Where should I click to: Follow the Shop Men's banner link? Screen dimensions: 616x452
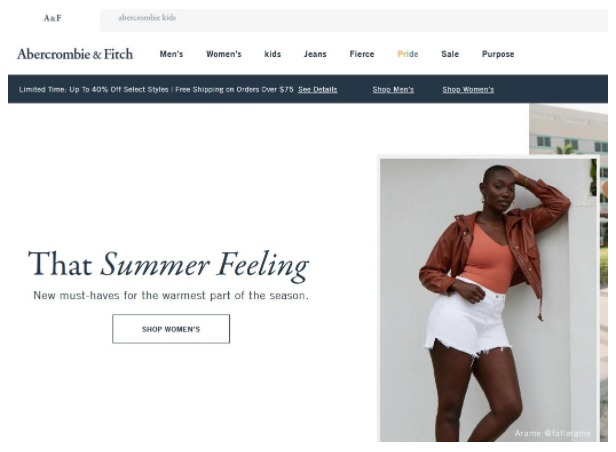coord(393,90)
